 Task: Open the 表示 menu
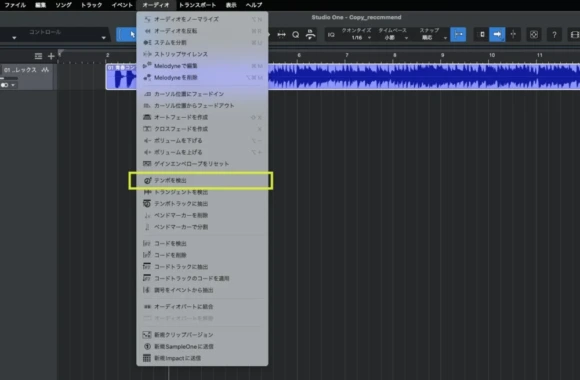point(231,5)
